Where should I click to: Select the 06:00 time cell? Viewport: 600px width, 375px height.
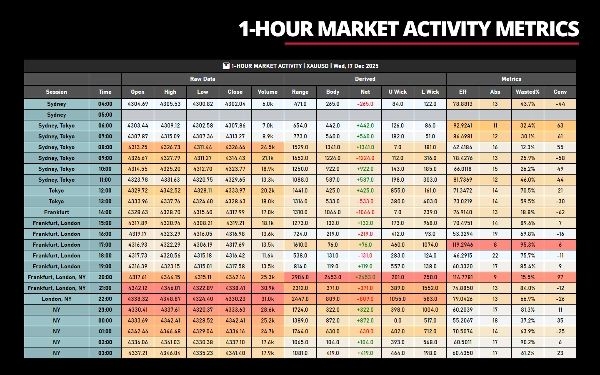coord(105,126)
